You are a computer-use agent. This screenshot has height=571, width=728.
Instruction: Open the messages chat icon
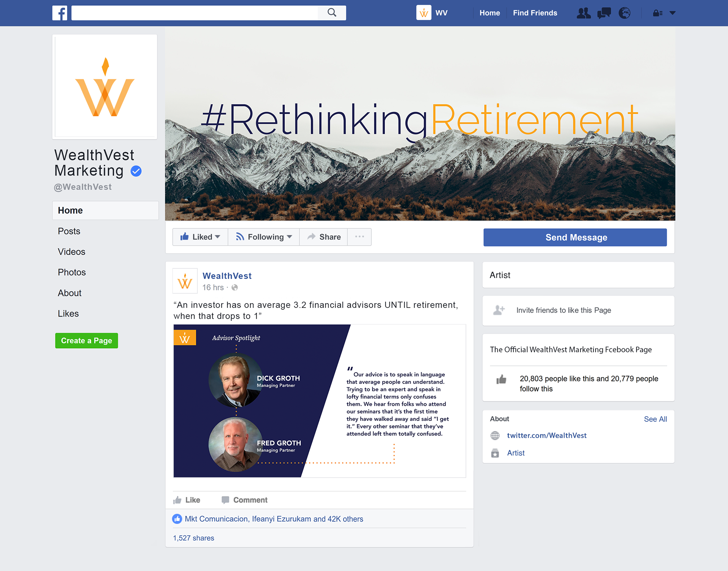click(x=604, y=13)
